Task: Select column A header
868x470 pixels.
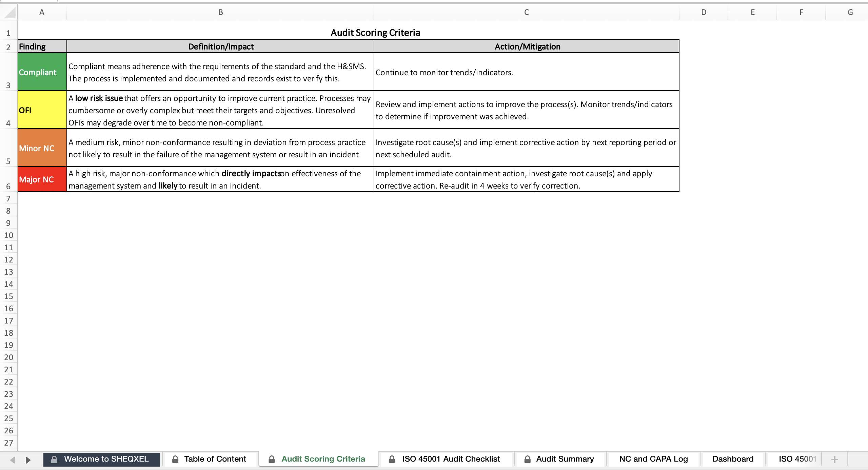Action: point(42,12)
